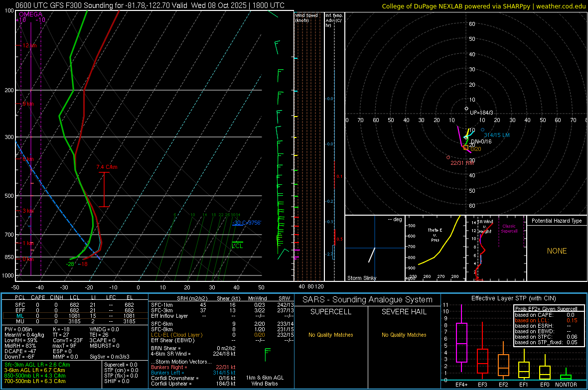Screen dimensions: 588x390
Task: Click the 9 km height marker
Action: (28, 104)
